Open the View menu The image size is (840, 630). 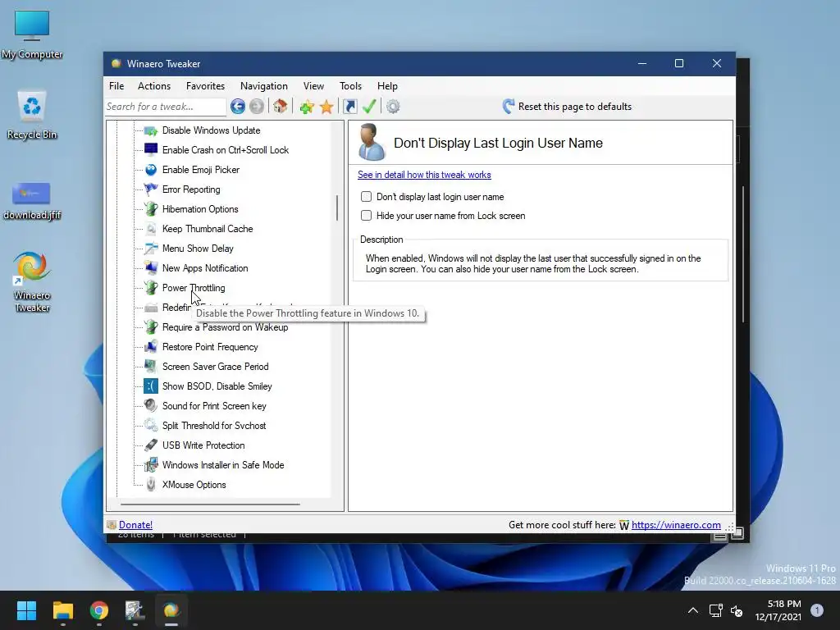coord(313,85)
